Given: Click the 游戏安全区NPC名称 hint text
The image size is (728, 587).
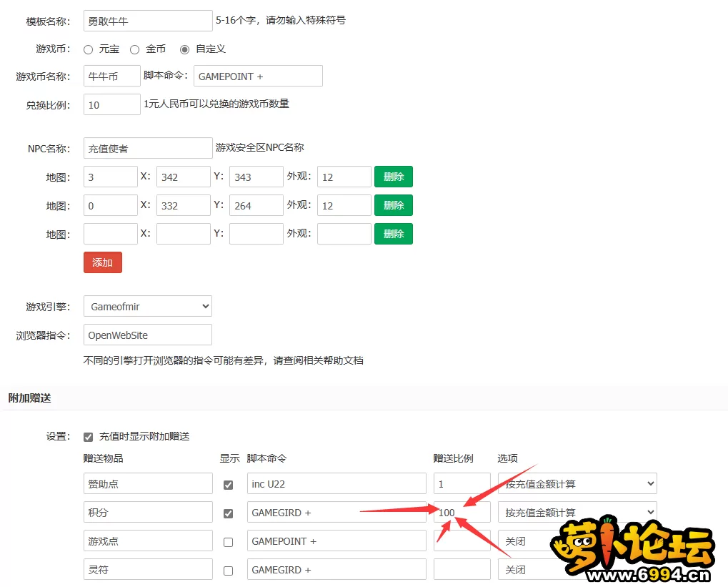Looking at the screenshot, I should tap(260, 148).
